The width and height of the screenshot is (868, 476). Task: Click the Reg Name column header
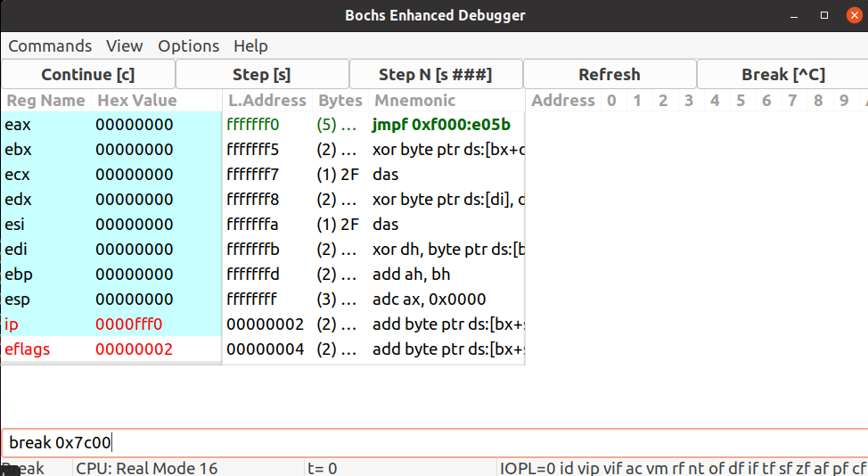[x=46, y=101]
